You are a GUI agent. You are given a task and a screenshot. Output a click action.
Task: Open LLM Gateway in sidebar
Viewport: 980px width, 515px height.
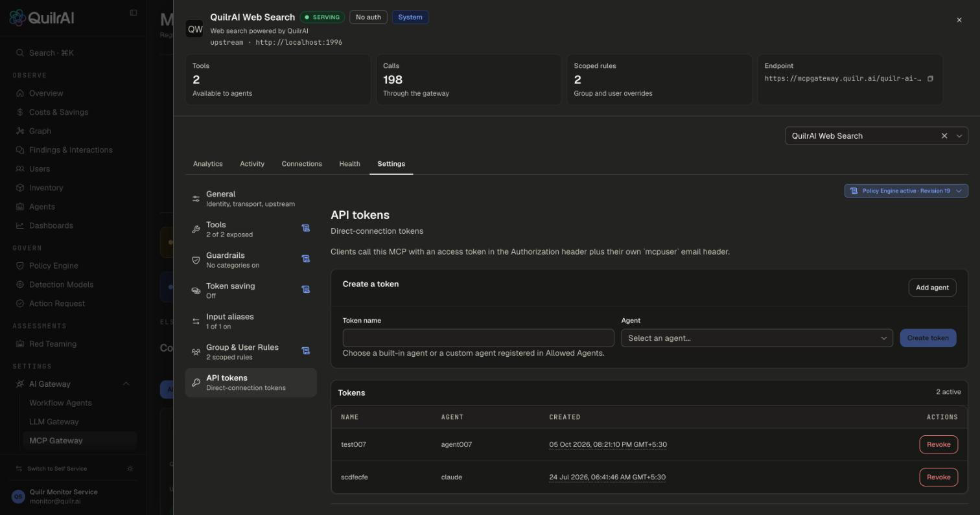pos(54,422)
